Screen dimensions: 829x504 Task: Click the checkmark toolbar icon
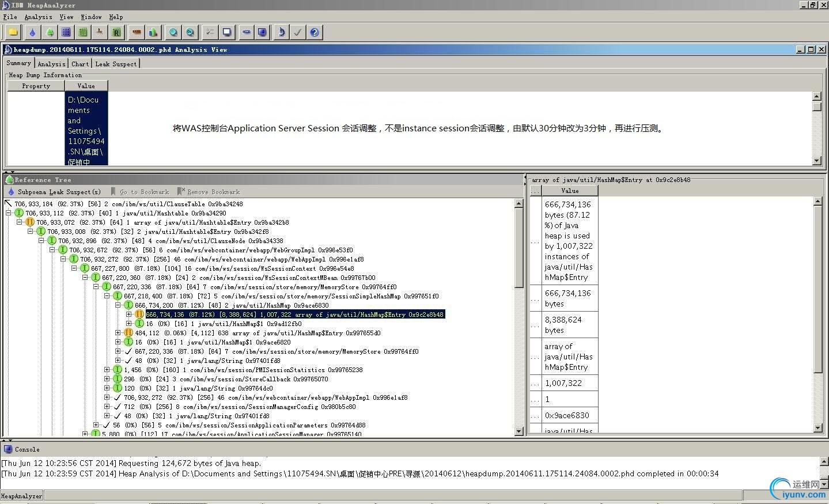[x=297, y=32]
